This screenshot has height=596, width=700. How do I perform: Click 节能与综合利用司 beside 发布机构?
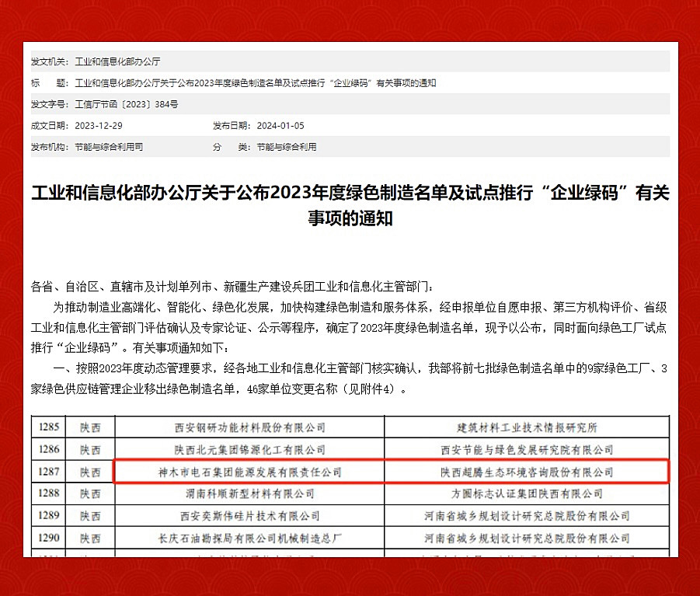click(109, 147)
